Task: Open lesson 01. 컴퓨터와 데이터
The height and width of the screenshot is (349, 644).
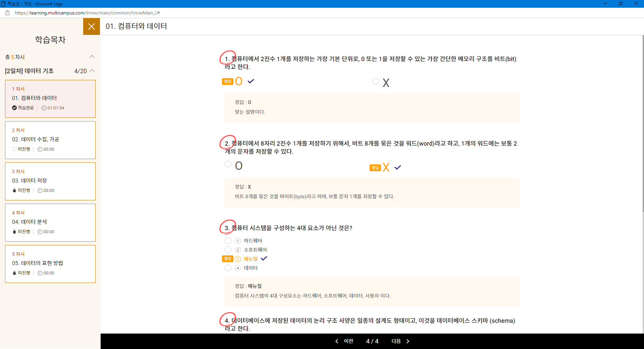Action: tap(50, 99)
